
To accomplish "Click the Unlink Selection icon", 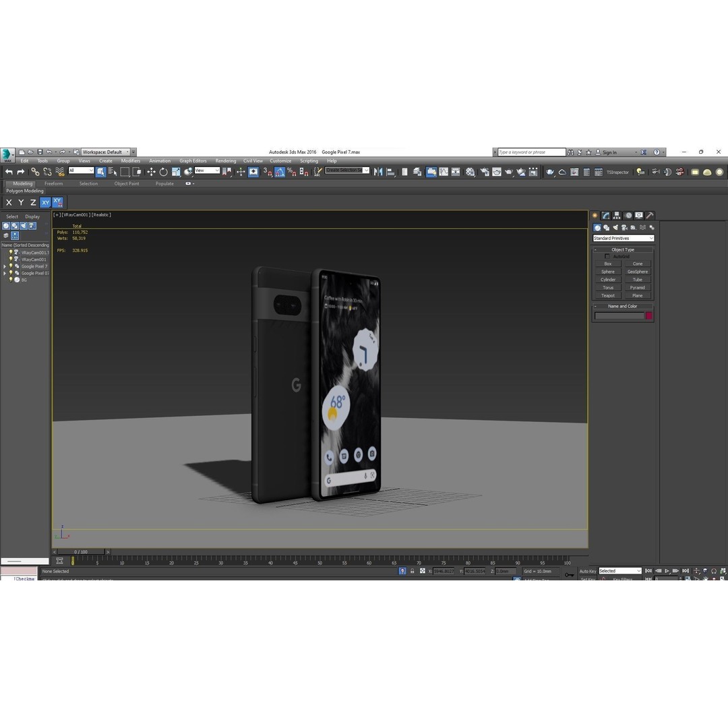I will 47,172.
